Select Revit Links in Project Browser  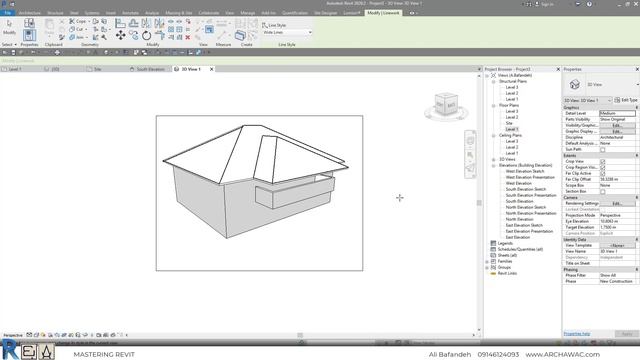[507, 273]
